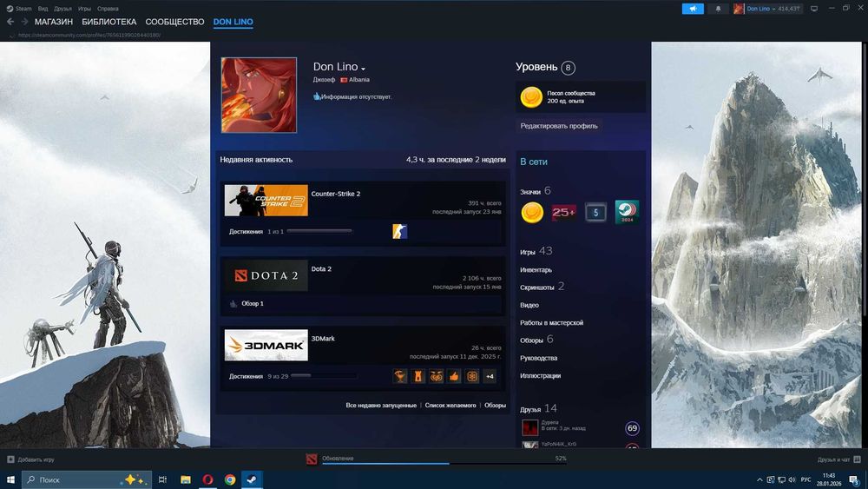Image resolution: width=868 pixels, height=489 pixels.
Task: Open the Friends and Chat icon
Action: [x=857, y=459]
